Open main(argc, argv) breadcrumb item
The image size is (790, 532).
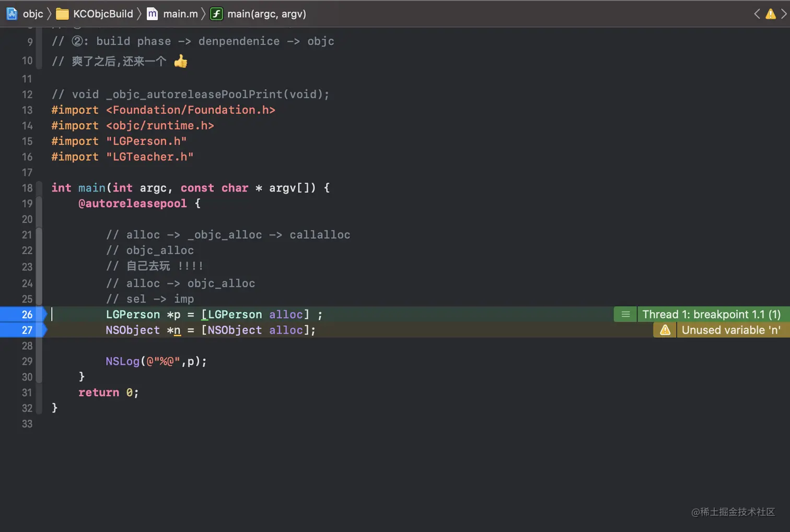point(266,14)
